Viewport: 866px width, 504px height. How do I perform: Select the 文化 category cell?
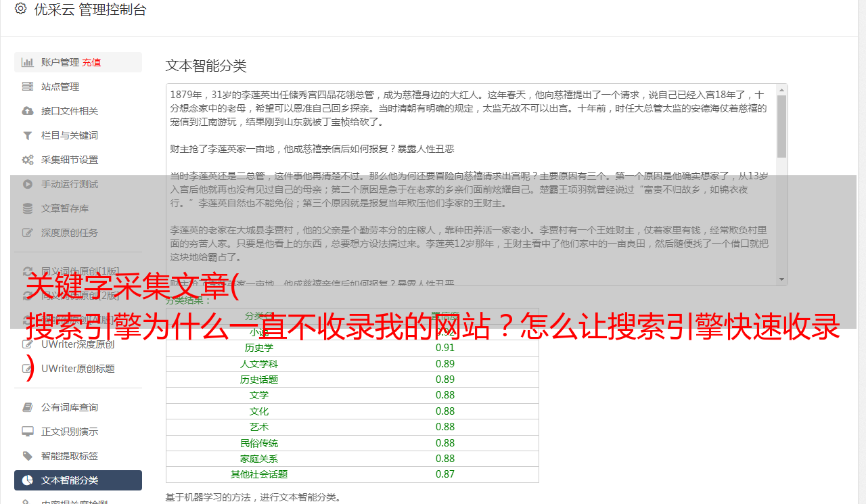pyautogui.click(x=259, y=411)
